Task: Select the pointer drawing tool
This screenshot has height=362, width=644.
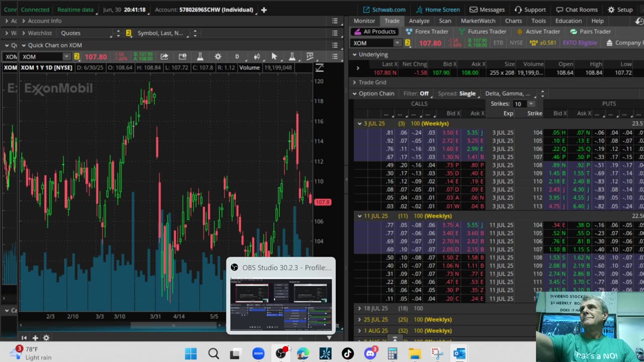Action: (x=274, y=56)
